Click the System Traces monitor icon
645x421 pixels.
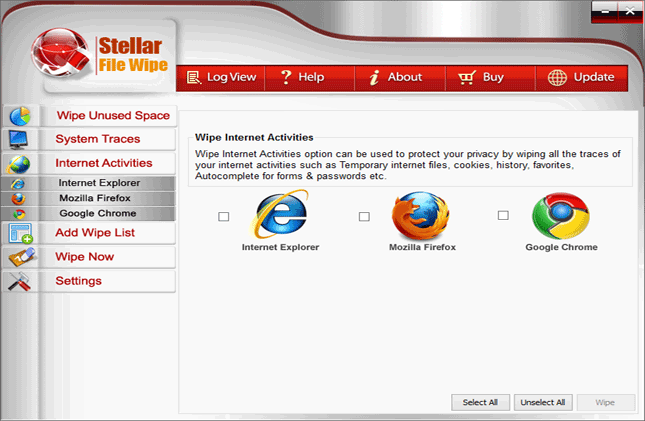click(18, 140)
